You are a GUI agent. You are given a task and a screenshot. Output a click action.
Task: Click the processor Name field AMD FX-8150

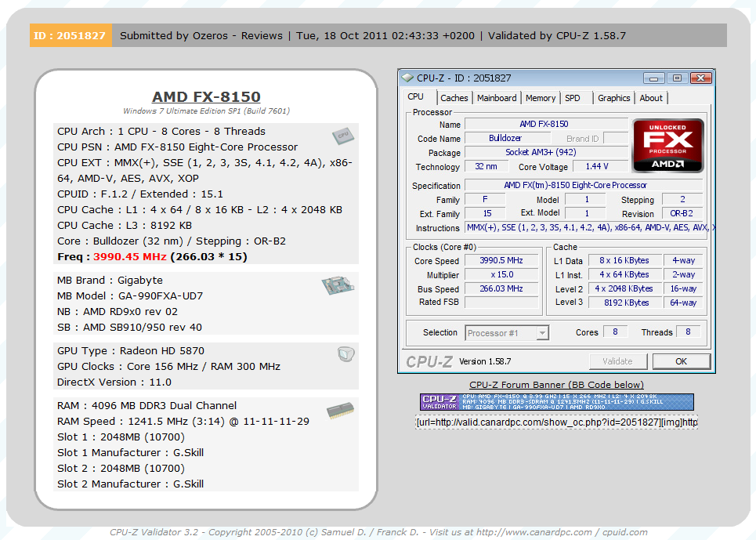[546, 125]
